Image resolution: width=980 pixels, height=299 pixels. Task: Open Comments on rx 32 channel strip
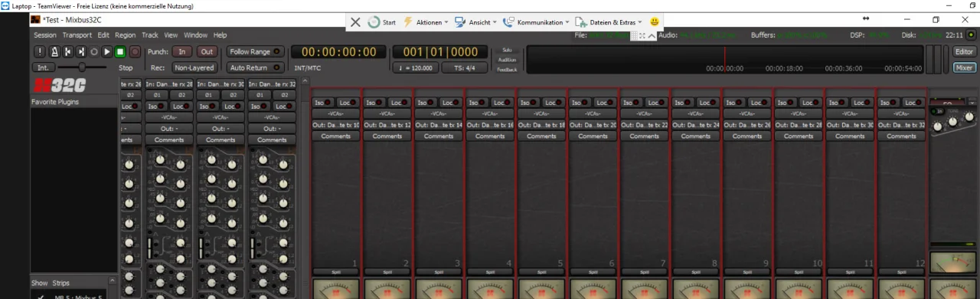tap(272, 140)
